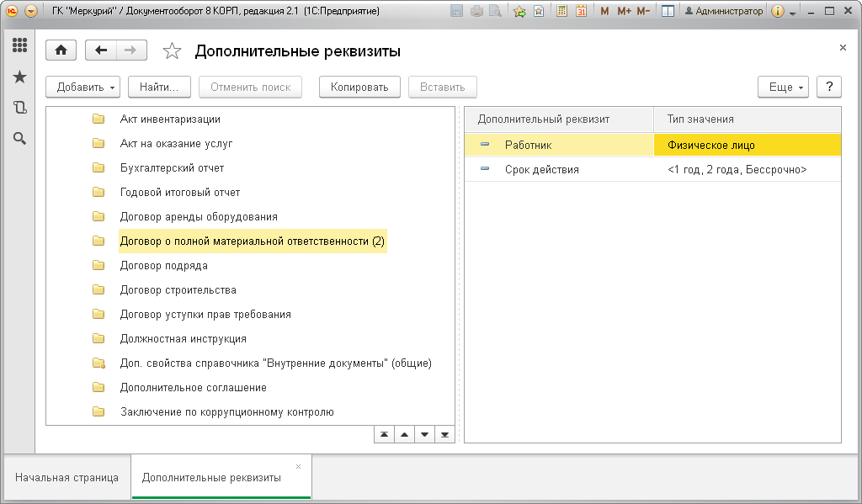This screenshot has width=862, height=504.
Task: Go to the Home page button
Action: [x=61, y=50]
